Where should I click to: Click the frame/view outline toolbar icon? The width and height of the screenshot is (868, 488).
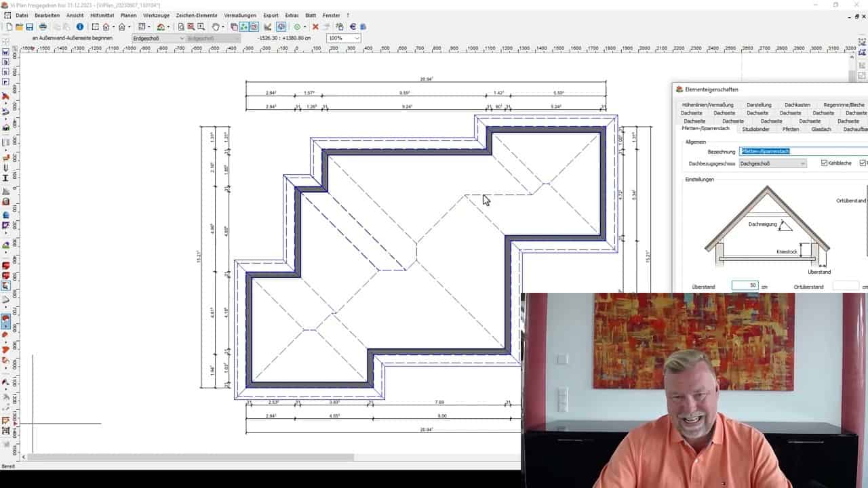coord(95,27)
